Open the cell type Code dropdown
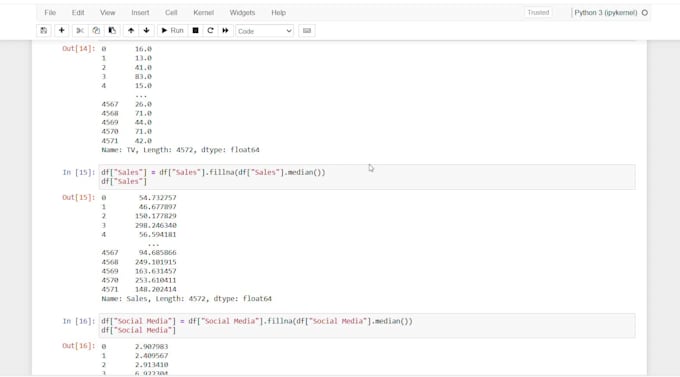 tap(265, 31)
